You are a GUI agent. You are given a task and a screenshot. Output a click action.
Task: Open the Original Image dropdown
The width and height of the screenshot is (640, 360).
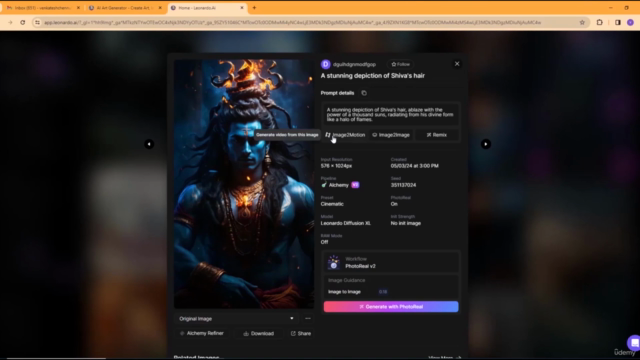(x=236, y=319)
